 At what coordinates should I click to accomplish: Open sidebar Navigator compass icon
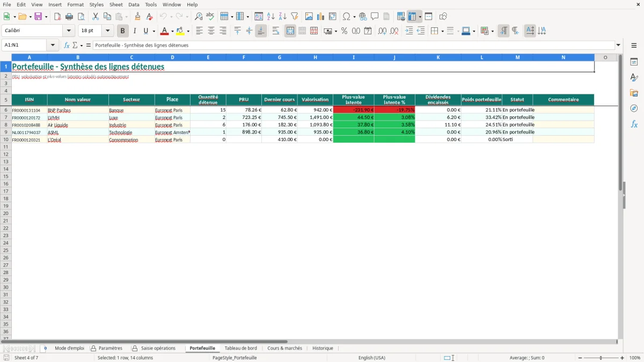coord(634,108)
